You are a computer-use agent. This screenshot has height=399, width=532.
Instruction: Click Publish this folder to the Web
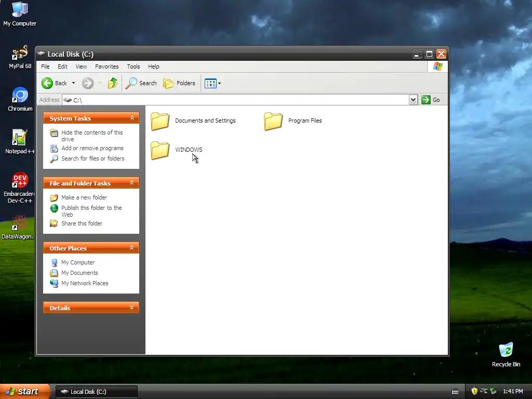tap(91, 211)
